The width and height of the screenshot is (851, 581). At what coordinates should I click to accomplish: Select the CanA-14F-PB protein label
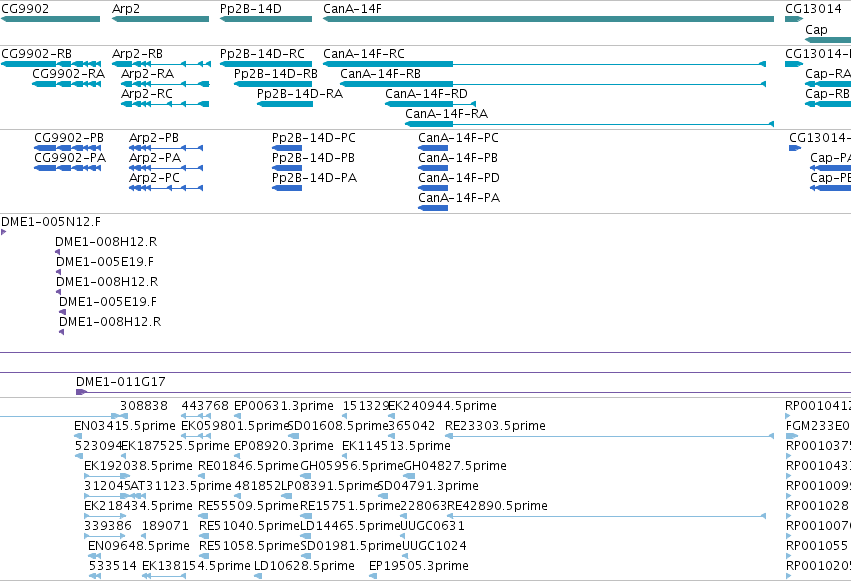click(458, 158)
